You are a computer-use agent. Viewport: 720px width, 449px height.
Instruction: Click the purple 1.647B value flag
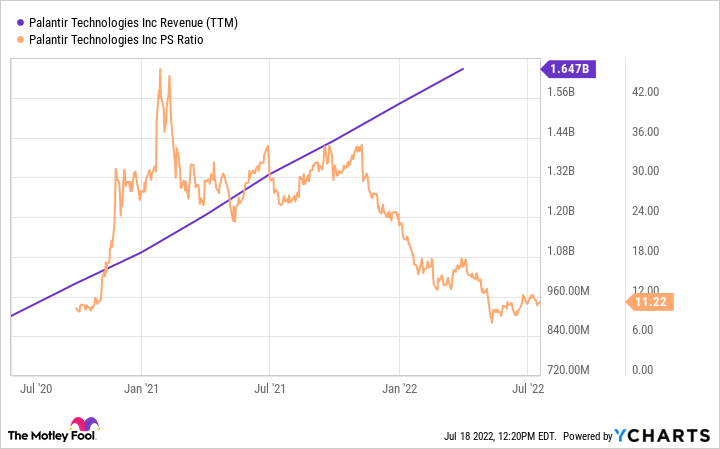[568, 69]
